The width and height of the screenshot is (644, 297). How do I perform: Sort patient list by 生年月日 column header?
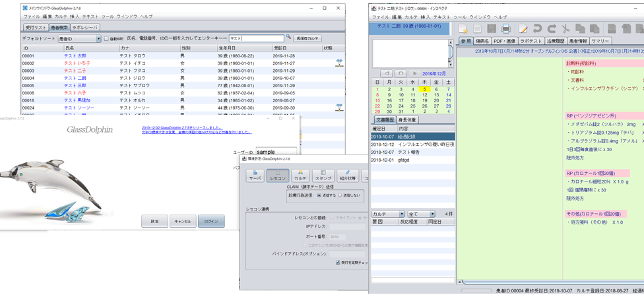pos(244,48)
